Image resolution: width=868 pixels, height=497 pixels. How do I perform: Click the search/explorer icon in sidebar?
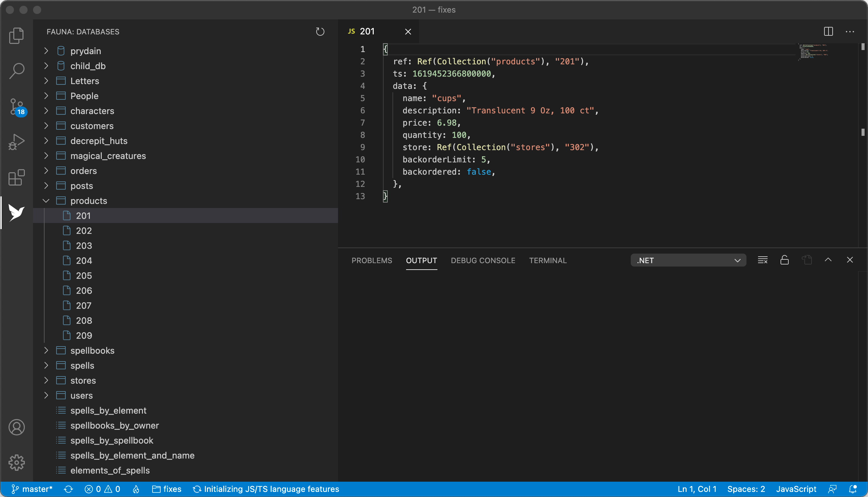pyautogui.click(x=16, y=70)
